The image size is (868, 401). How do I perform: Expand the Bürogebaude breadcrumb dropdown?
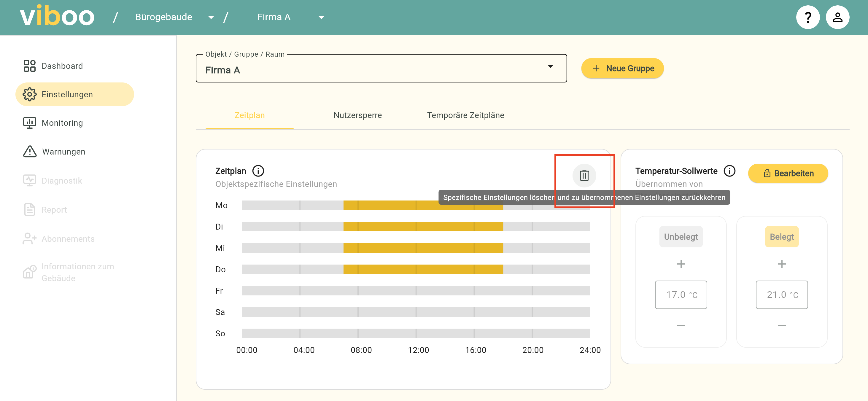211,17
